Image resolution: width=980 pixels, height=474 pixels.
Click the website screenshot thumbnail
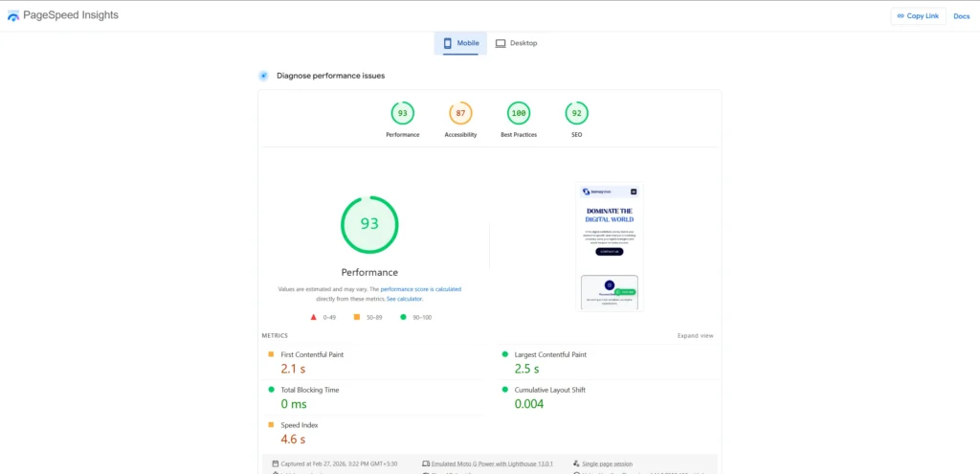point(610,246)
